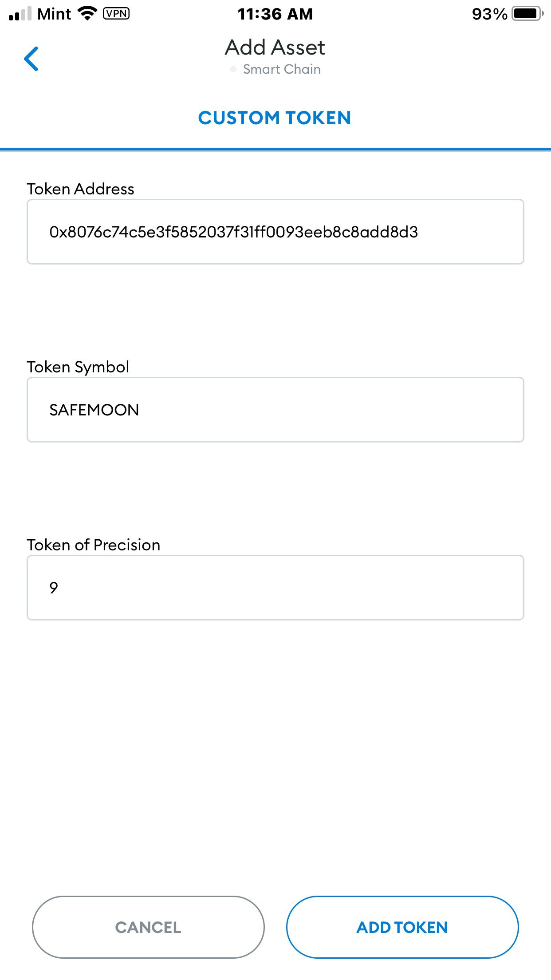Tap the Wi-Fi icon in status bar
Image resolution: width=551 pixels, height=980 pixels.
(86, 13)
